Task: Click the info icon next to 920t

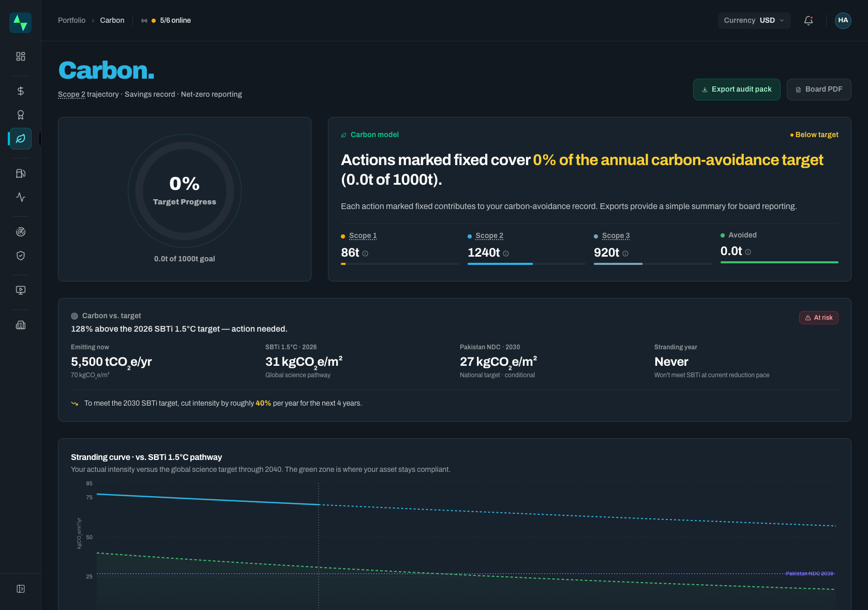Action: (625, 254)
